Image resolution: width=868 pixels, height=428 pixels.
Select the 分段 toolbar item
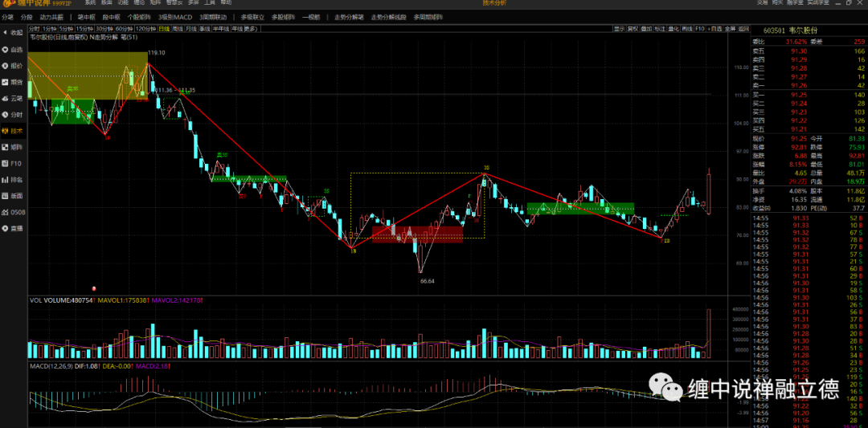[x=26, y=17]
